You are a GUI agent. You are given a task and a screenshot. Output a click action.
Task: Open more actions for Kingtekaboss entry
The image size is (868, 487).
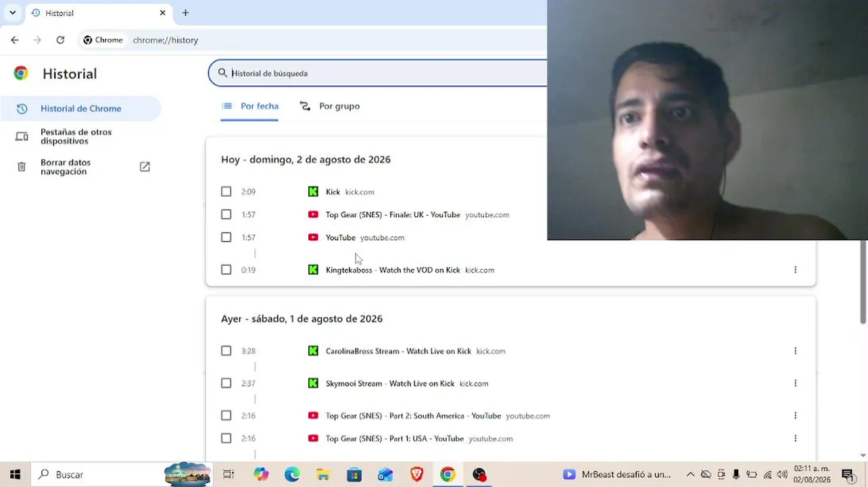[795, 270]
